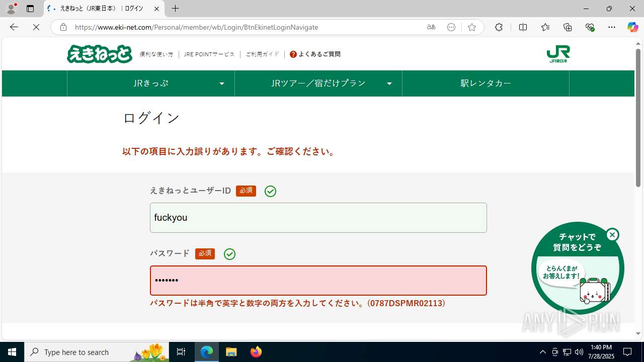Click the 必須 badge next to ユーザーID

(x=246, y=191)
